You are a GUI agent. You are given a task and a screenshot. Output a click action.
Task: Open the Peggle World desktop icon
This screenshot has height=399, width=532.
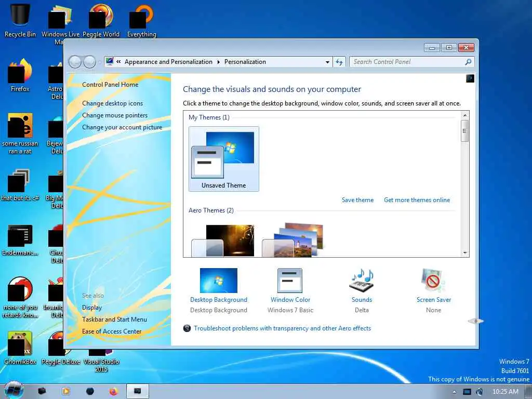(101, 19)
